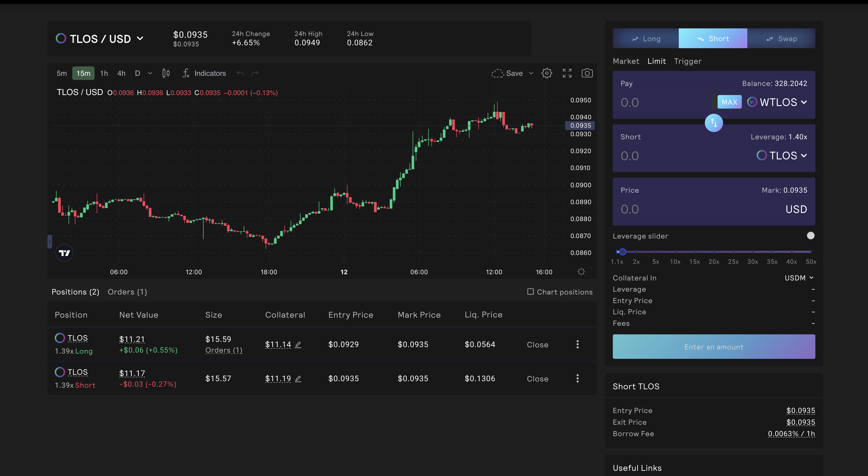Undo the last chart action

coord(240,73)
